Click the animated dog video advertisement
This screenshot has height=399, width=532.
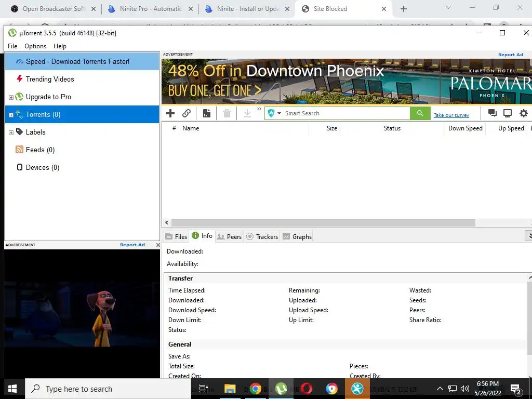click(x=82, y=313)
